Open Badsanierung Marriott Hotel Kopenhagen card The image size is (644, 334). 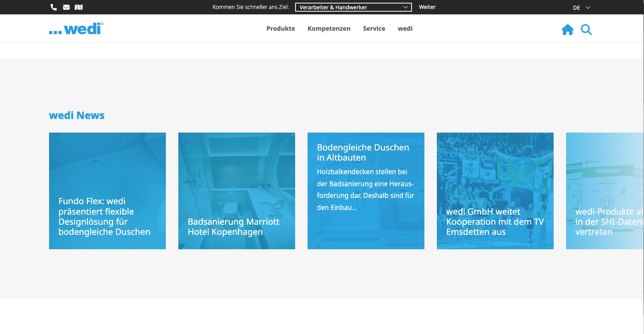(x=237, y=191)
